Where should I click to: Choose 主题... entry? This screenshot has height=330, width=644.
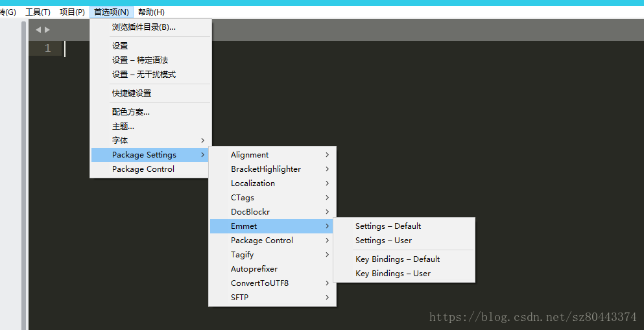click(x=150, y=126)
